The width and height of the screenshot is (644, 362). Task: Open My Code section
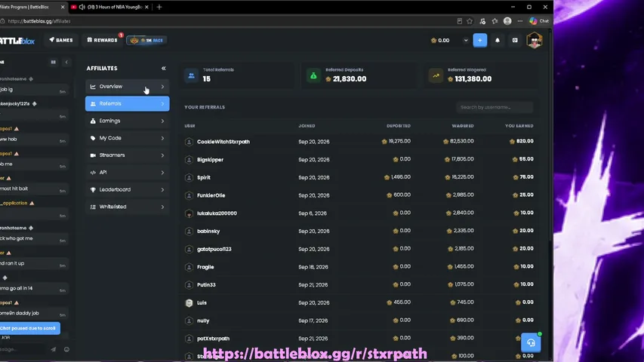click(128, 138)
